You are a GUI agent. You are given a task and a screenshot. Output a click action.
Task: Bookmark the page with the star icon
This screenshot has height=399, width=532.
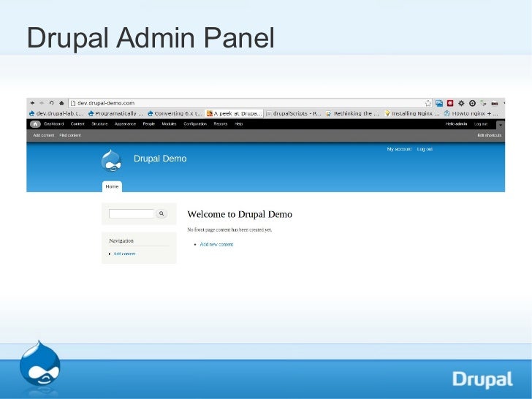click(x=428, y=103)
